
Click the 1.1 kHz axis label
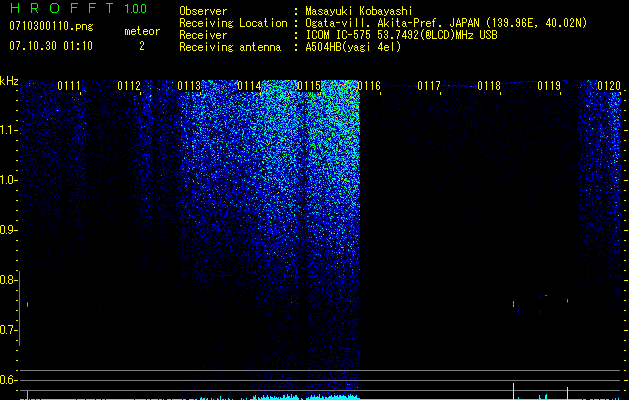tap(8, 130)
